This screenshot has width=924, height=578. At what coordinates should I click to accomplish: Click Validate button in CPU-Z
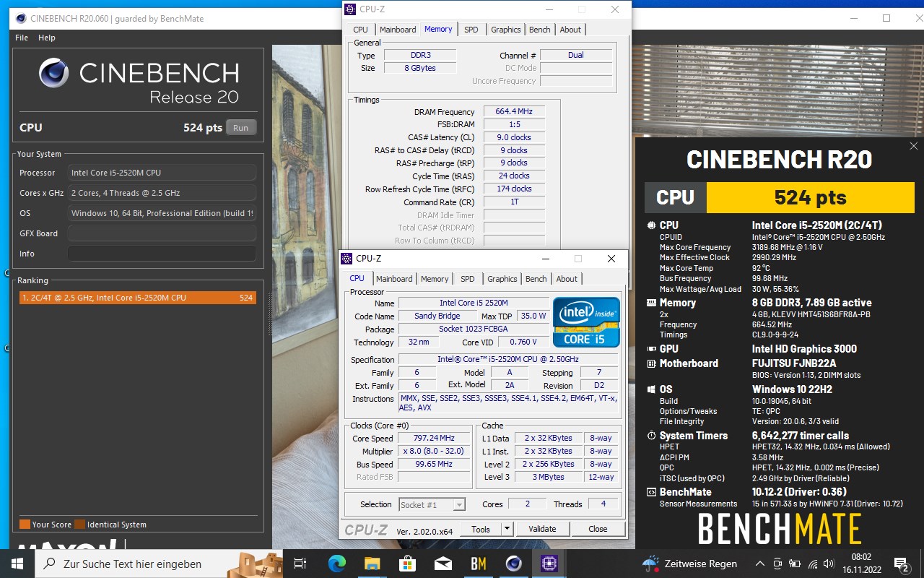coord(542,529)
